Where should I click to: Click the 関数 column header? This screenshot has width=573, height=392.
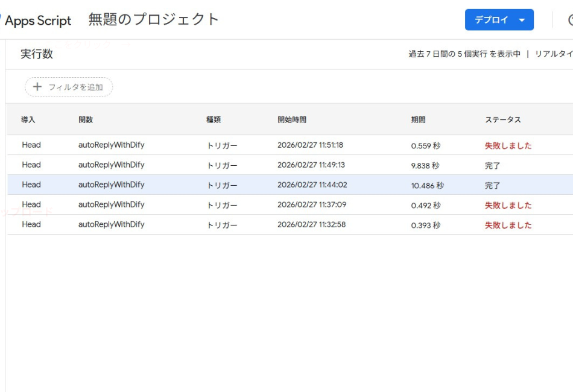(86, 120)
